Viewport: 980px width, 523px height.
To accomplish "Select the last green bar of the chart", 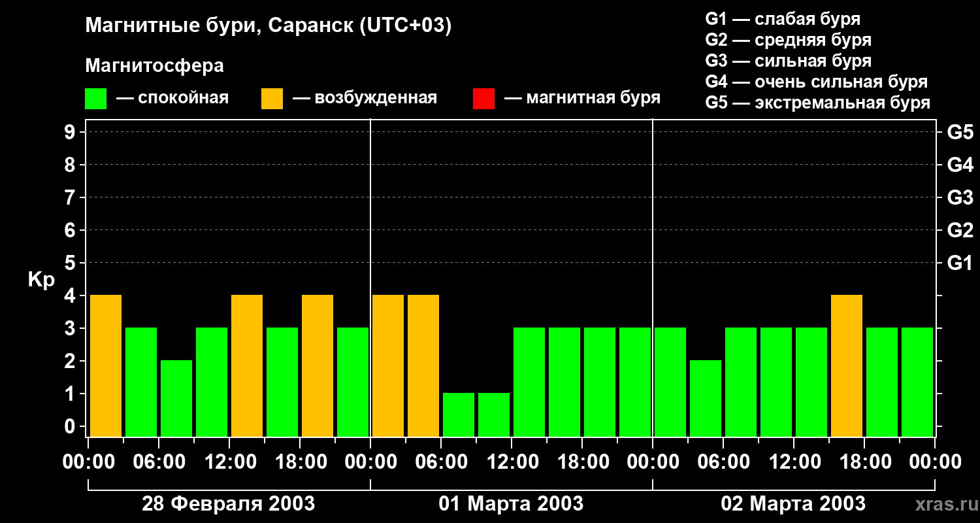I will click(x=917, y=382).
